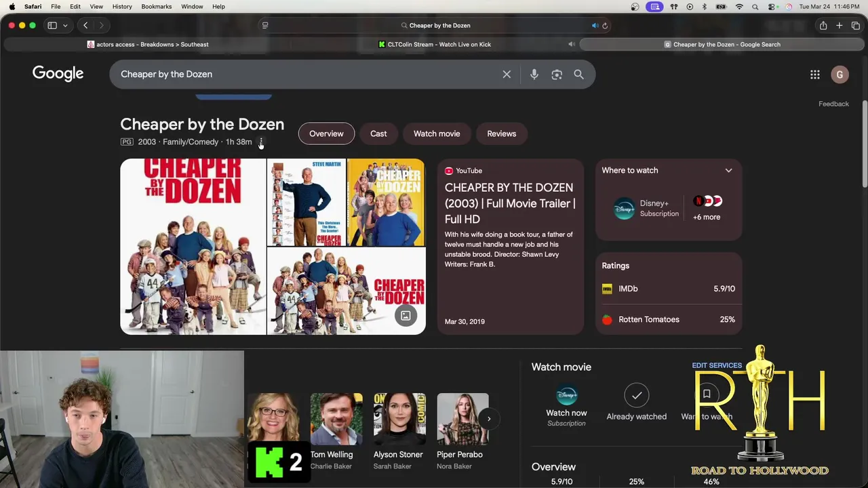Open the Alyson Stoner cast card

click(x=399, y=432)
